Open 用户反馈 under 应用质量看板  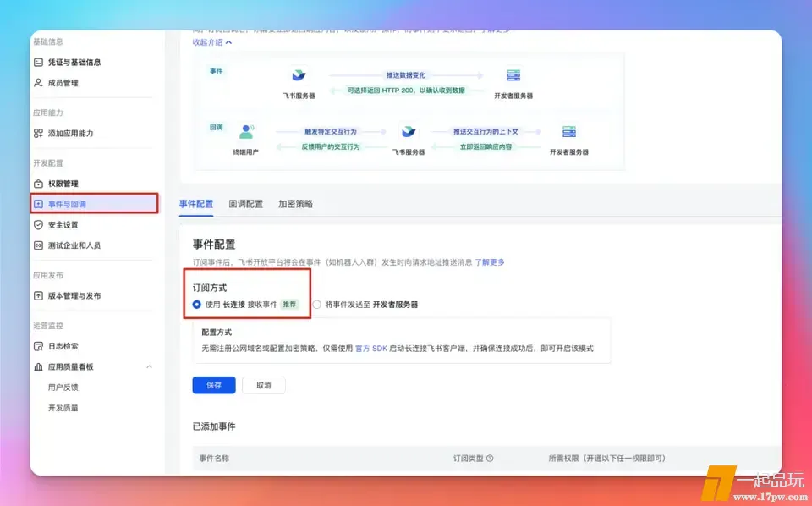click(x=63, y=388)
